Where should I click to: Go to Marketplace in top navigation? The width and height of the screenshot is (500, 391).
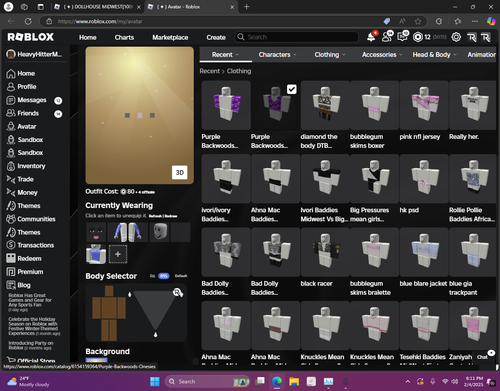coord(170,37)
